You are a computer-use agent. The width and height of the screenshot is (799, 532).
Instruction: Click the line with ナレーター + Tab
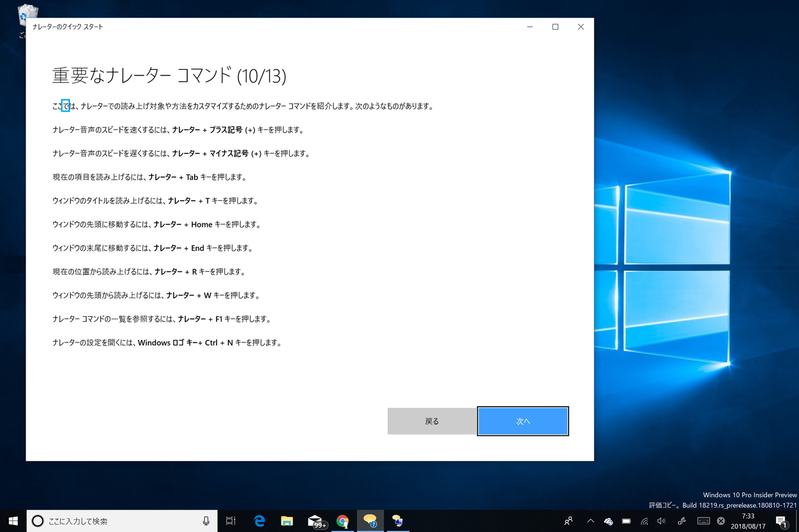tap(150, 177)
